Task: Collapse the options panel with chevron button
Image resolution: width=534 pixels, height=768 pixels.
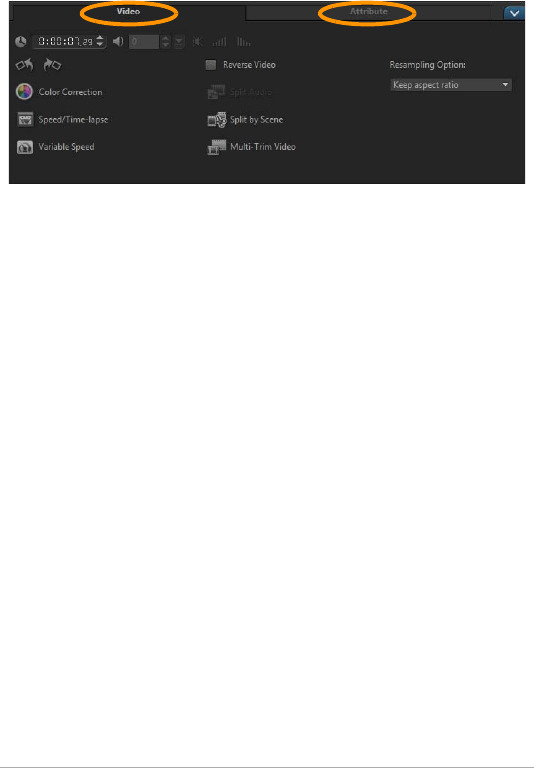Action: click(x=514, y=13)
